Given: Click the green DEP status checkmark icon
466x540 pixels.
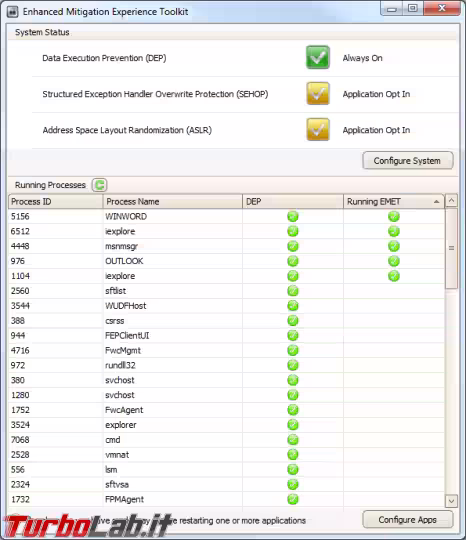Looking at the screenshot, I should pyautogui.click(x=318, y=57).
